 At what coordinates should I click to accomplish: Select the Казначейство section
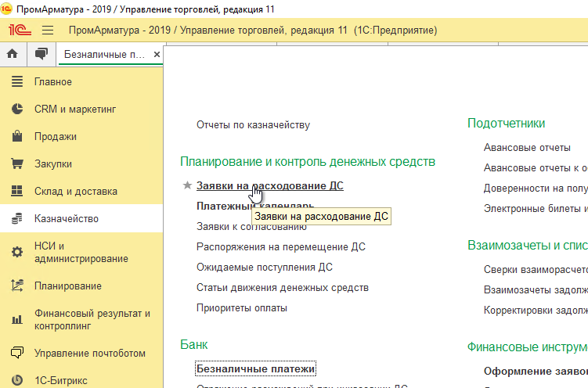tap(67, 218)
